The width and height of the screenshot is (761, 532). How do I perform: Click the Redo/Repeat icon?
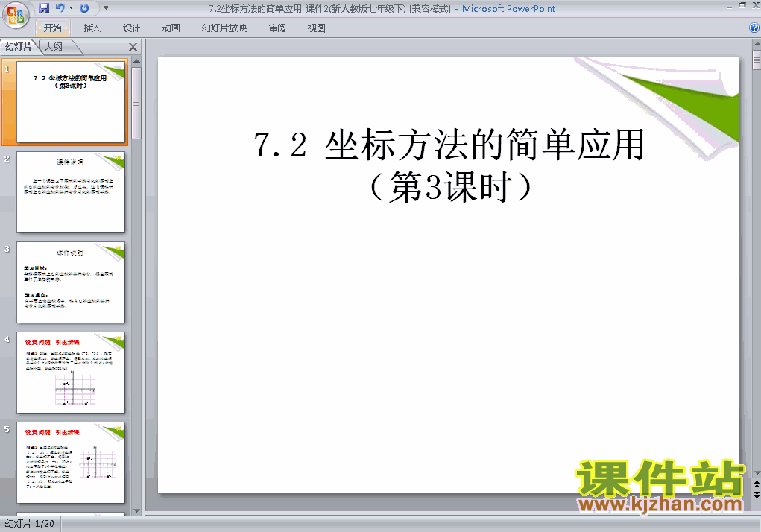pyautogui.click(x=84, y=8)
